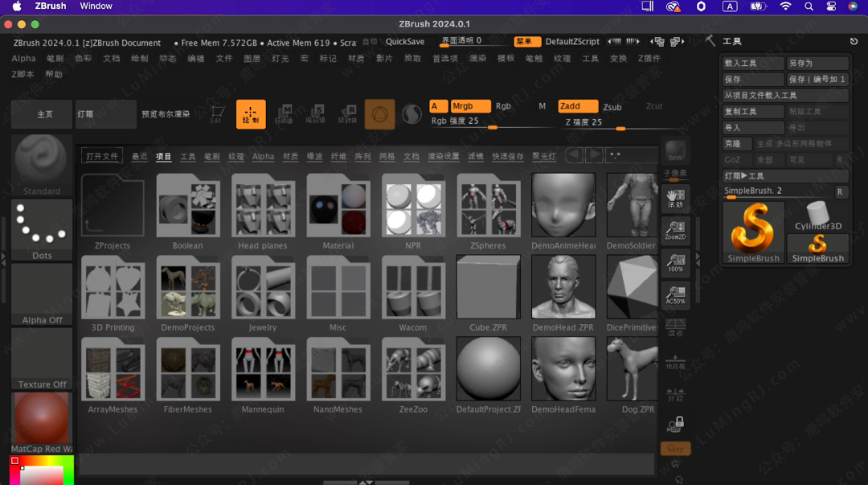This screenshot has width=868, height=485.
Task: Toggle the Mrgb paint mode
Action: (x=470, y=106)
